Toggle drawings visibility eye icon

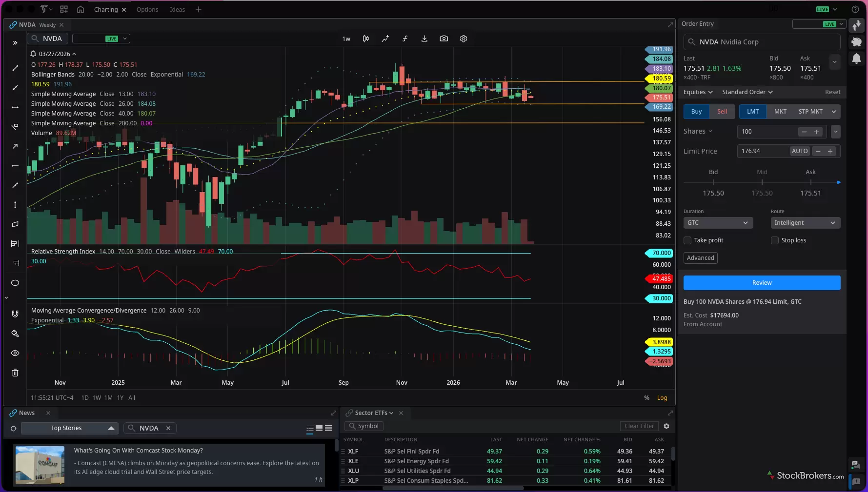[x=15, y=353]
